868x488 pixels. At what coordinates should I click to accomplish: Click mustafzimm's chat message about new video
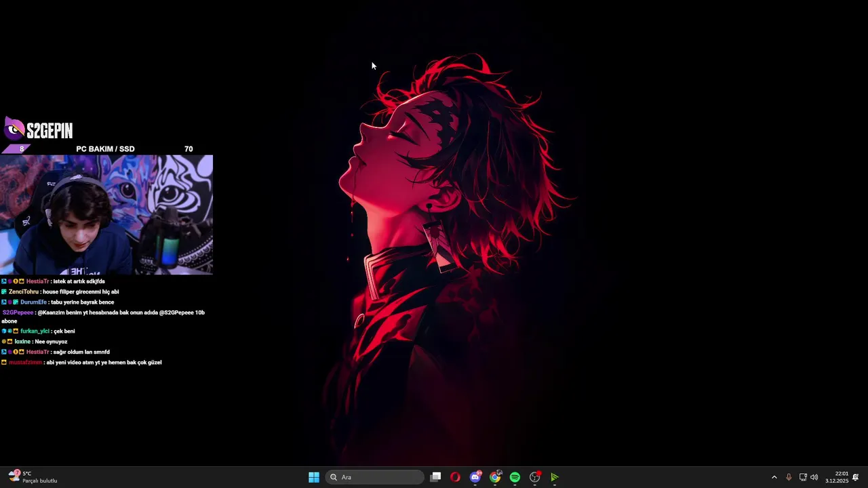[81, 363]
